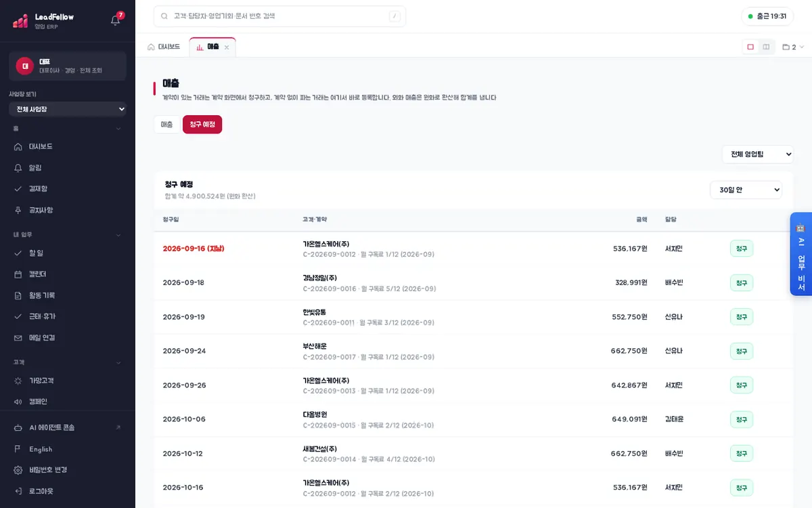The width and height of the screenshot is (812, 508).
Task: Click assignee name 김태윤
Action: click(x=675, y=419)
